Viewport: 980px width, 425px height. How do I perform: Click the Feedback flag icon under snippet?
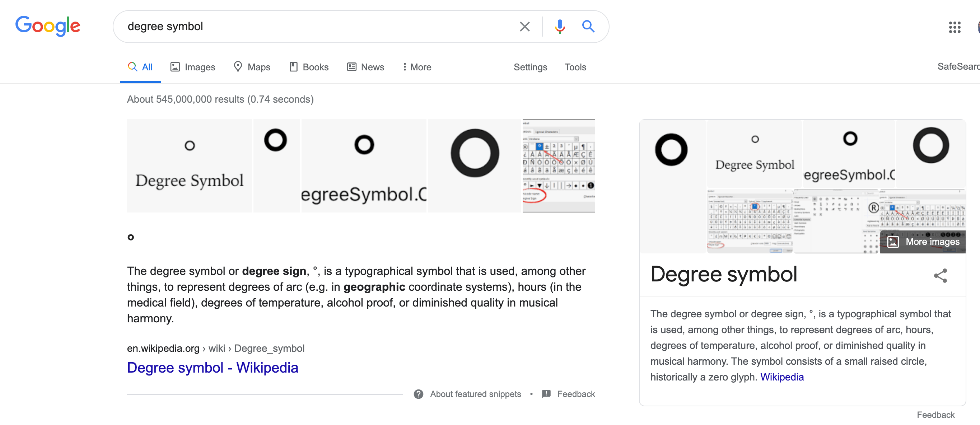click(546, 394)
